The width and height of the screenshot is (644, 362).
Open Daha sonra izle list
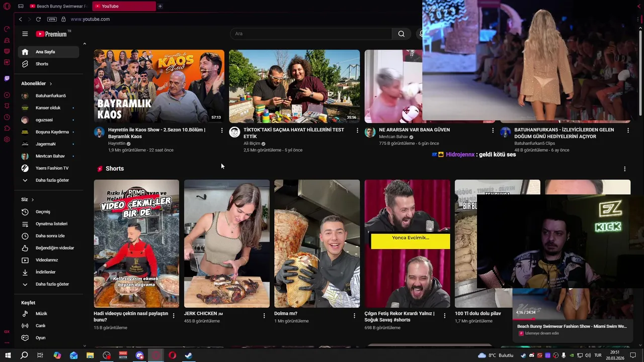(x=48, y=236)
